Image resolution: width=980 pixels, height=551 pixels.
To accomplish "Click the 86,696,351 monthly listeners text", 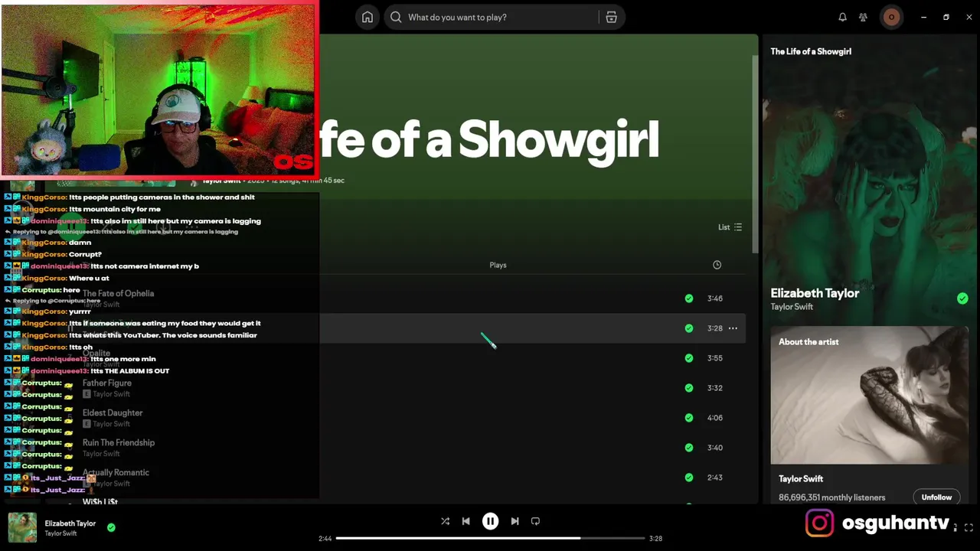I will (831, 497).
